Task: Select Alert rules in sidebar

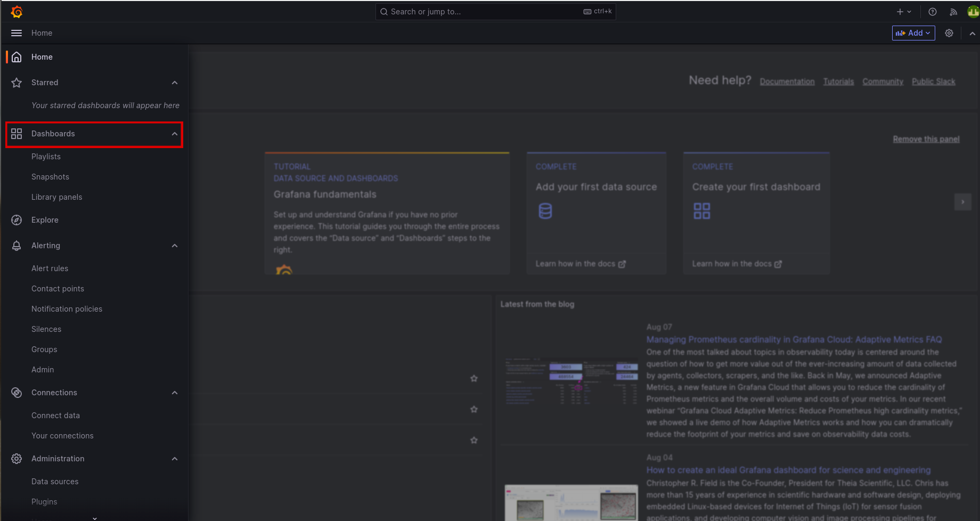Action: [50, 268]
